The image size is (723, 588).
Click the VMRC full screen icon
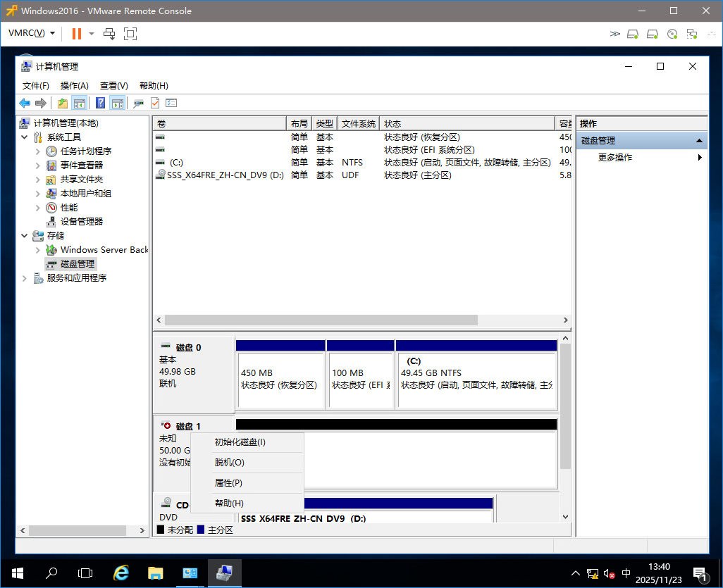point(130,34)
